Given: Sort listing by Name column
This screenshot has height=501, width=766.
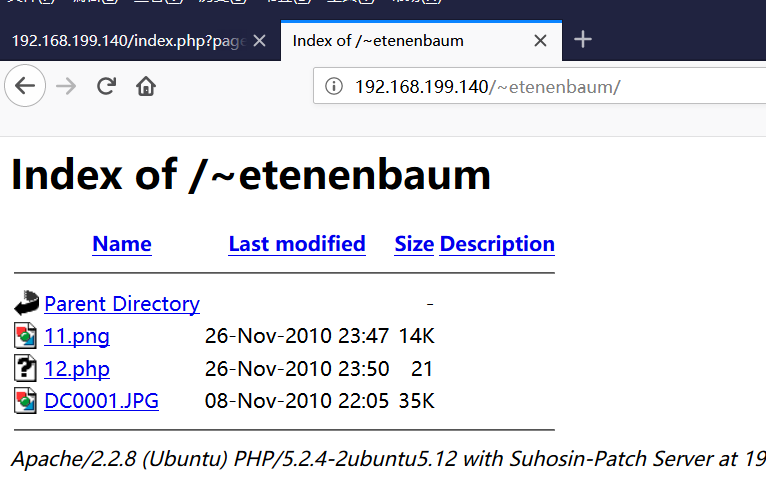Looking at the screenshot, I should 122,244.
